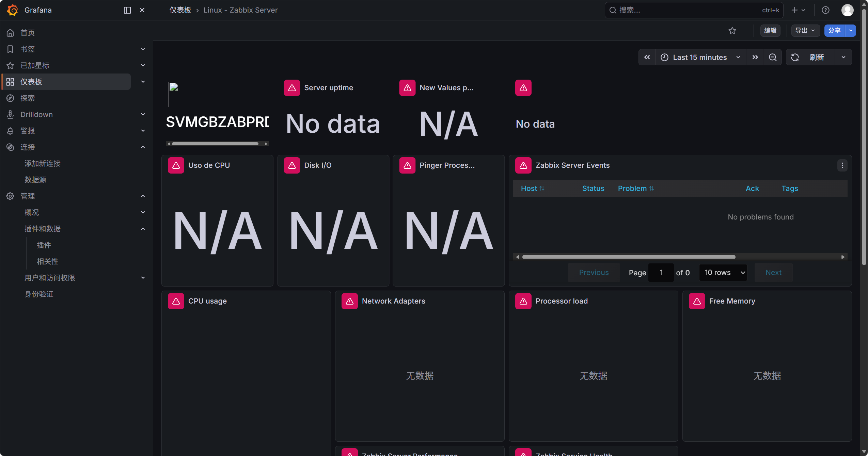The height and width of the screenshot is (456, 868).
Task: Shift time range backwards
Action: (x=647, y=57)
